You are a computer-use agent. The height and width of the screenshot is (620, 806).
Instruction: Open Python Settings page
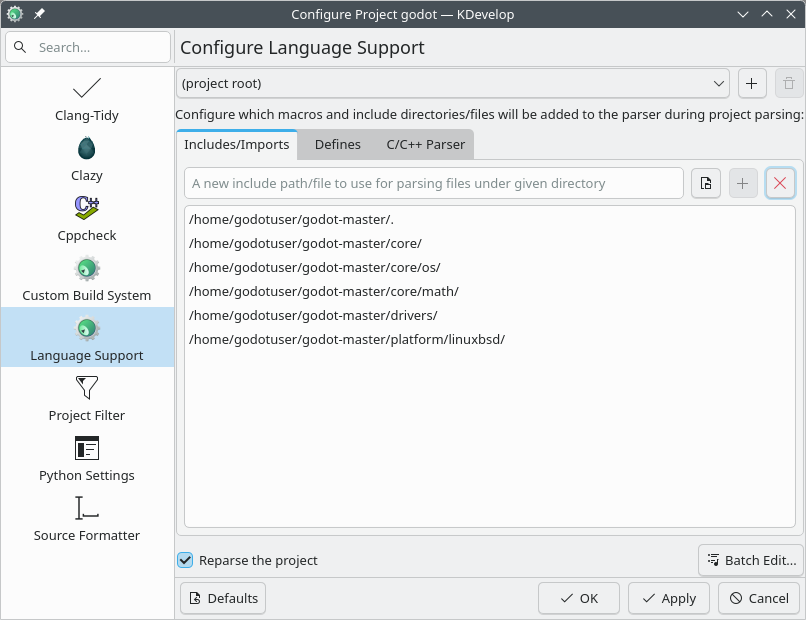[87, 458]
